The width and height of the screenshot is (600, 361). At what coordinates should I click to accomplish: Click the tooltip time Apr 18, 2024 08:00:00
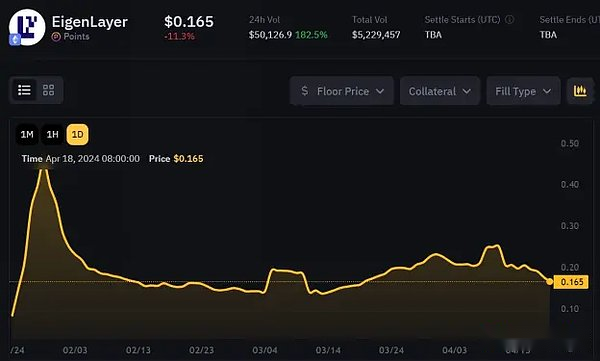click(93, 158)
